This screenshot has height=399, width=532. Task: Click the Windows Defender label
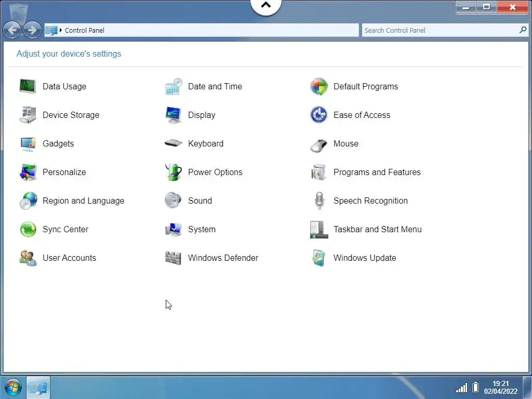pyautogui.click(x=223, y=258)
